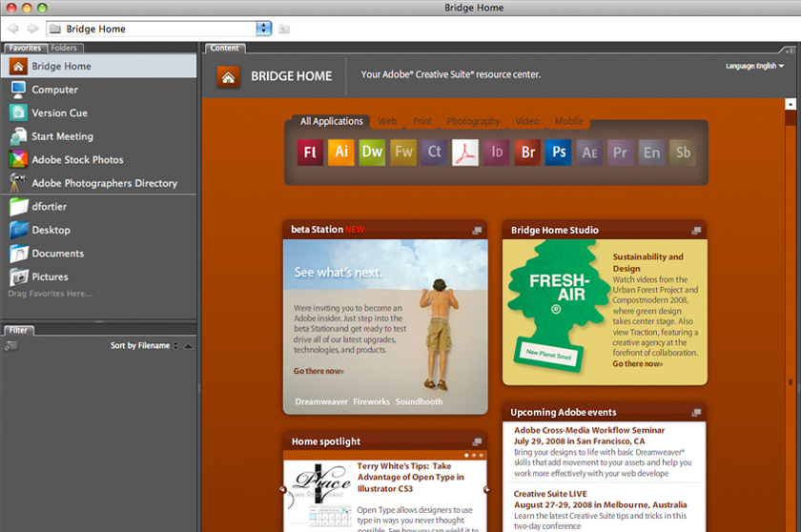The image size is (801, 532).
Task: Switch to the Folders tab
Action: [65, 48]
